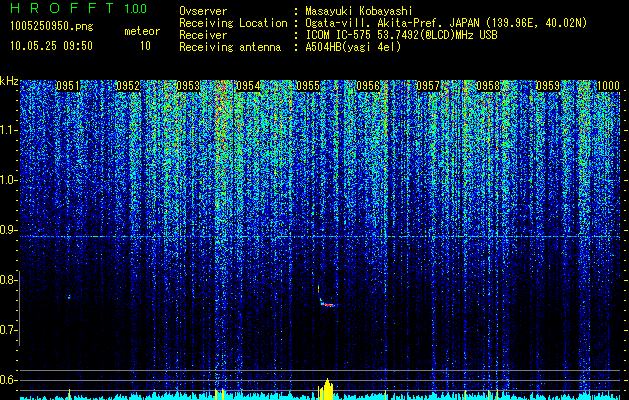629x400 pixels.
Task: Click the small echo dot below 0951
Action: click(x=69, y=297)
